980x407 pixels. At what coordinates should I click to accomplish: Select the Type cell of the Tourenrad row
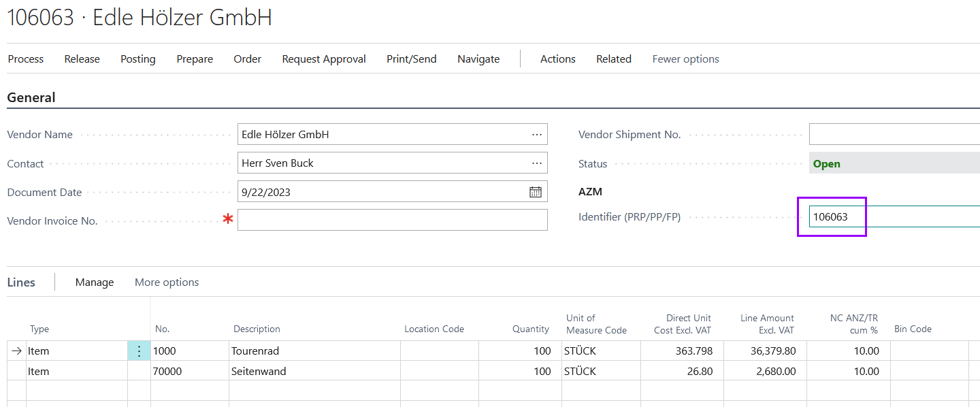pos(77,351)
